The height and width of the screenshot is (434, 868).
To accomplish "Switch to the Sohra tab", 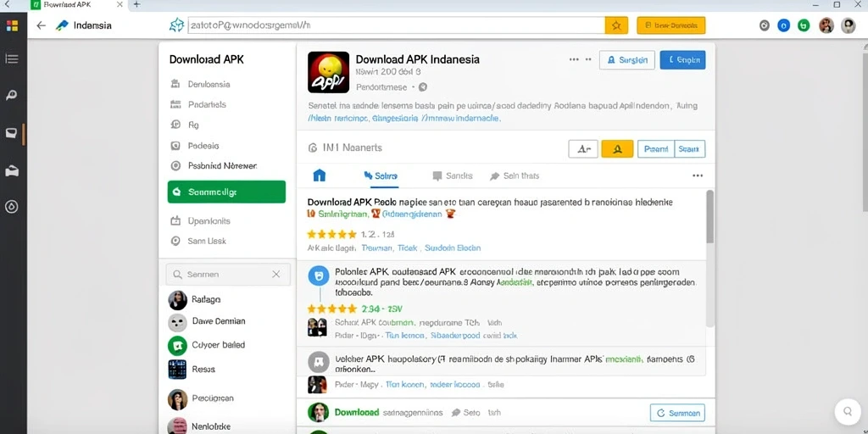I will [381, 175].
